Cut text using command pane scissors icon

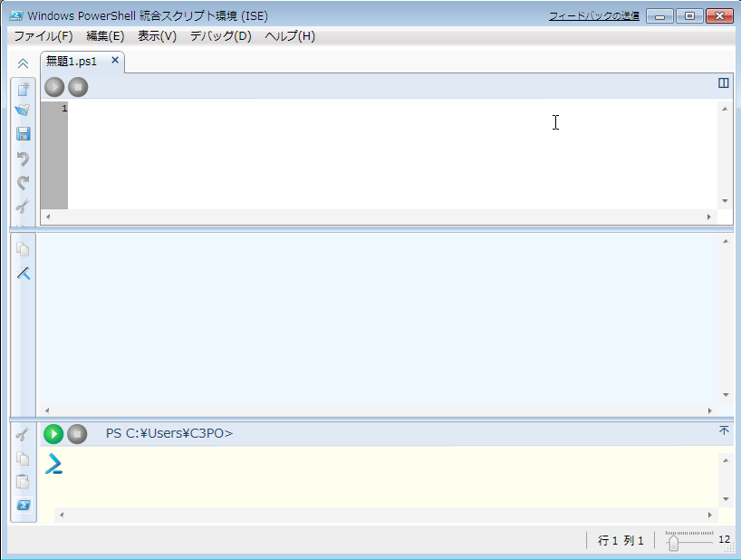23,434
